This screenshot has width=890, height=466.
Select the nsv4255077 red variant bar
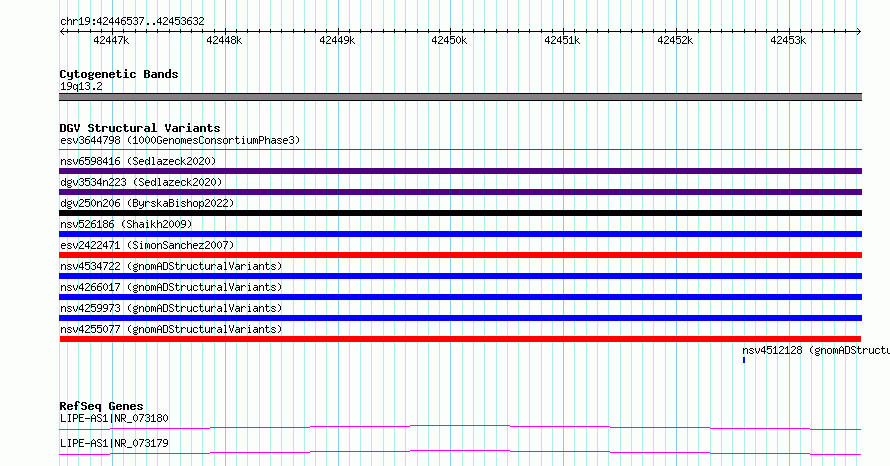[460, 339]
